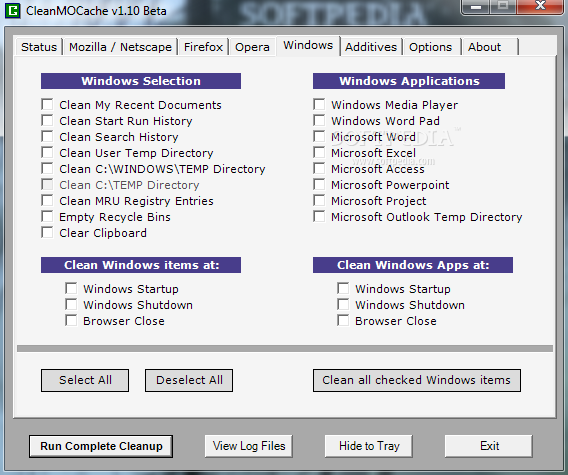Open View Log Files
The image size is (568, 475).
tap(249, 446)
